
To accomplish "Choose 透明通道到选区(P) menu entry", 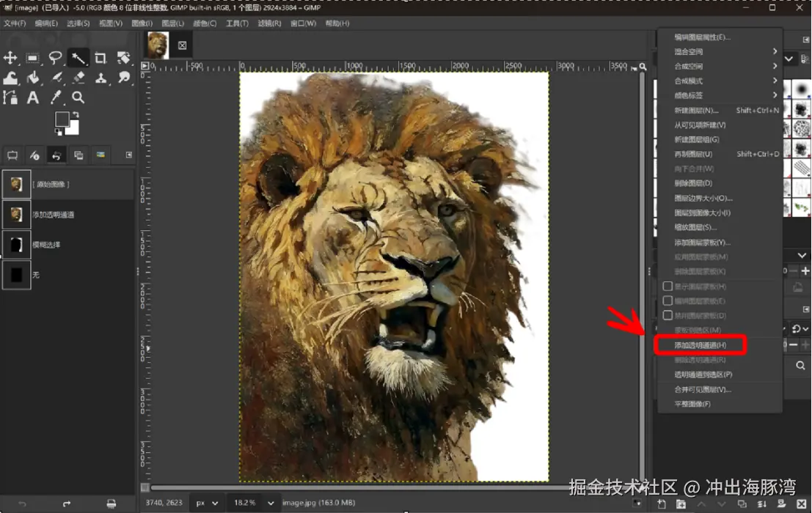I will point(720,374).
